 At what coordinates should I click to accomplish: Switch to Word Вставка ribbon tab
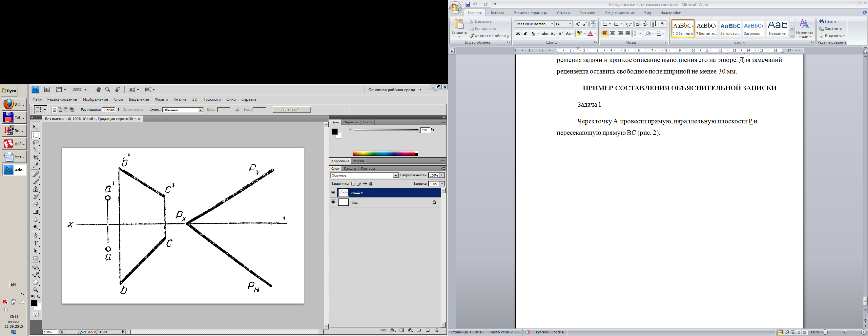(497, 13)
